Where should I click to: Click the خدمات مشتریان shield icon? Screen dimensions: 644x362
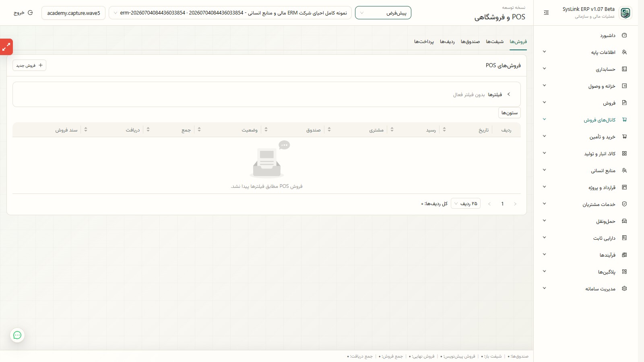(624, 204)
